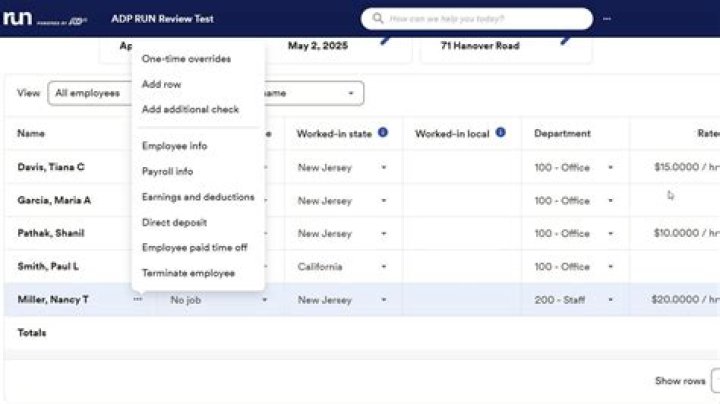Edit the May 2, 2025 date pencil icon
Screen dimensions: 720x404
point(386,41)
